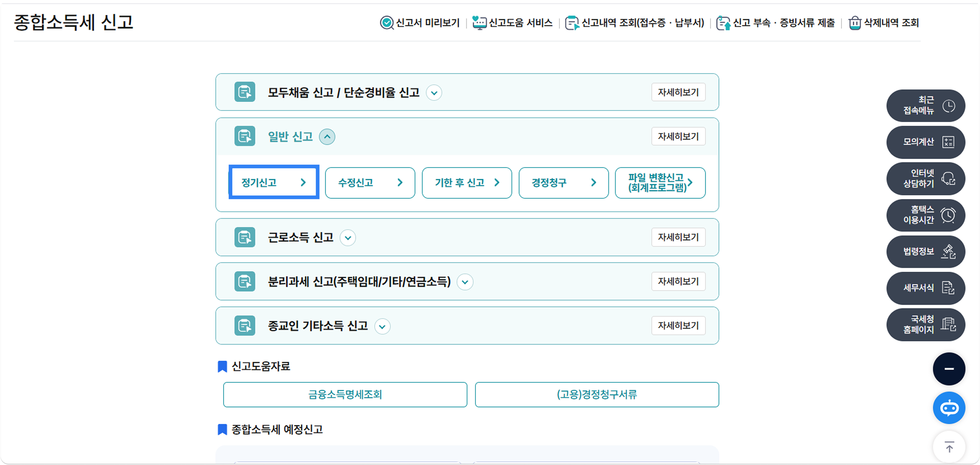Collapse the 일반 신고 section chevron
Viewport: 980px width, 465px height.
(x=327, y=137)
